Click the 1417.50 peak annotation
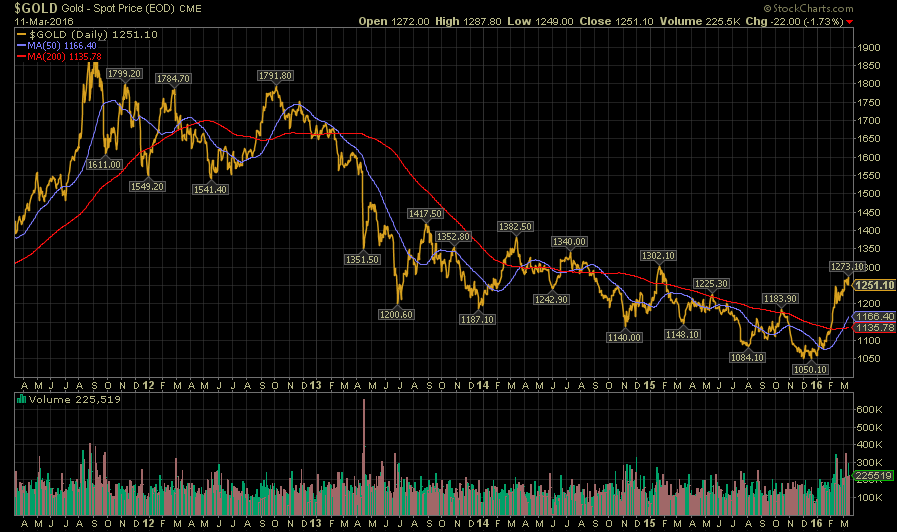897x532 pixels. (x=425, y=213)
